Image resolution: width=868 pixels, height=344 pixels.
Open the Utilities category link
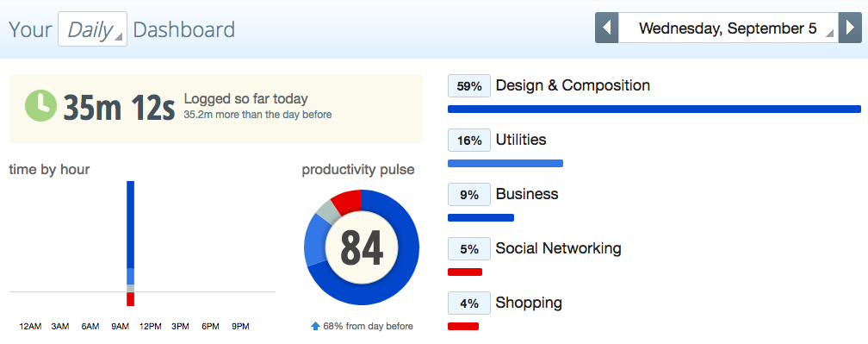click(521, 140)
